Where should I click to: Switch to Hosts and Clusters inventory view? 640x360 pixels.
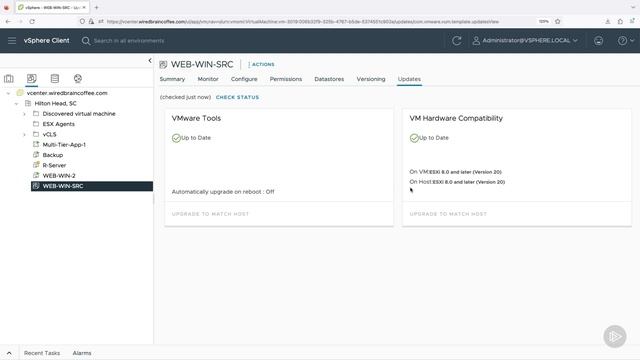pyautogui.click(x=9, y=78)
